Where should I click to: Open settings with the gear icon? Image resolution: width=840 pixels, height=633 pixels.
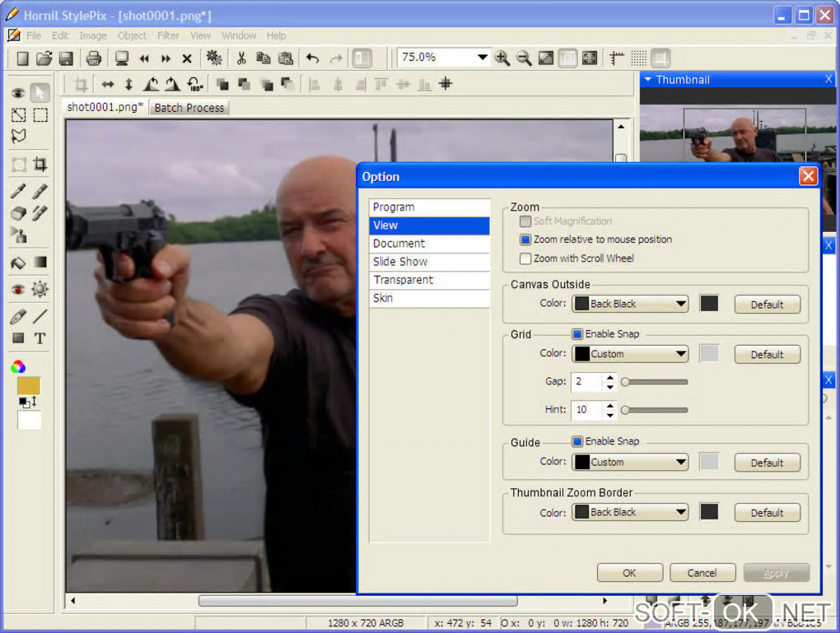[x=214, y=58]
